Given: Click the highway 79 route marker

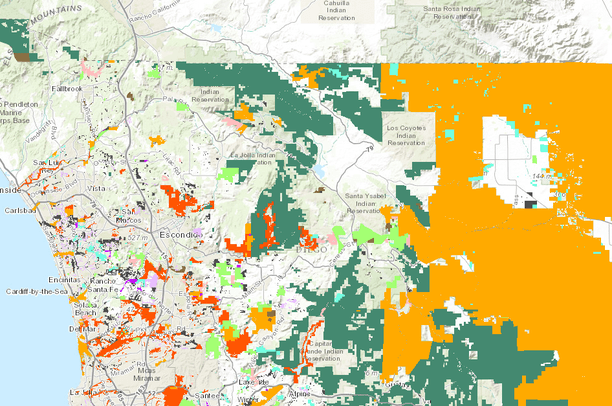Looking at the screenshot, I should [x=370, y=149].
